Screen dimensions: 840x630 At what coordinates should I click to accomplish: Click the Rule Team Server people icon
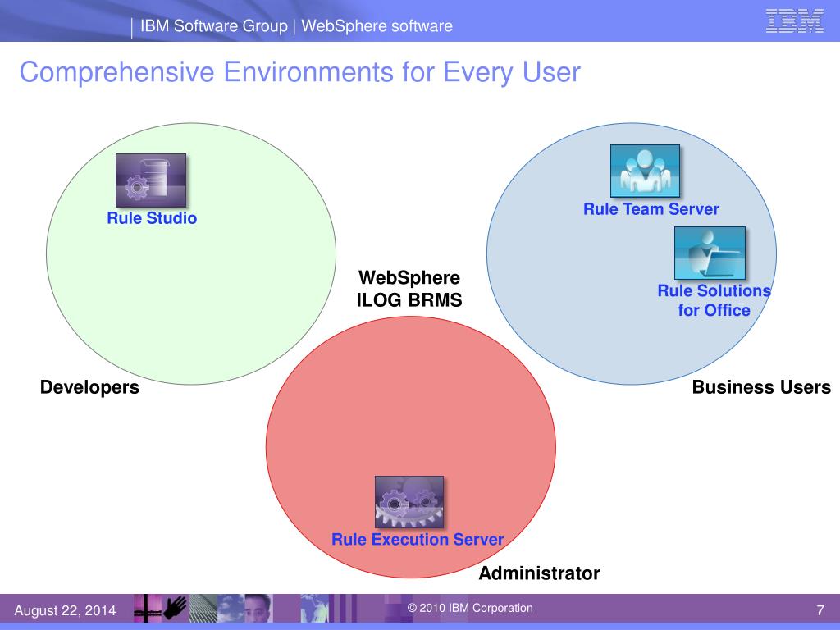(645, 171)
